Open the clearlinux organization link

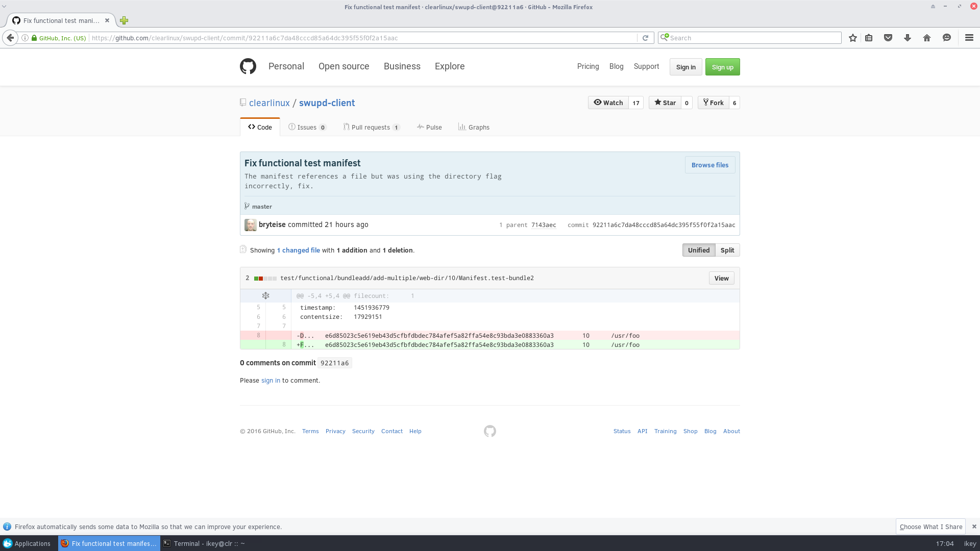(269, 103)
